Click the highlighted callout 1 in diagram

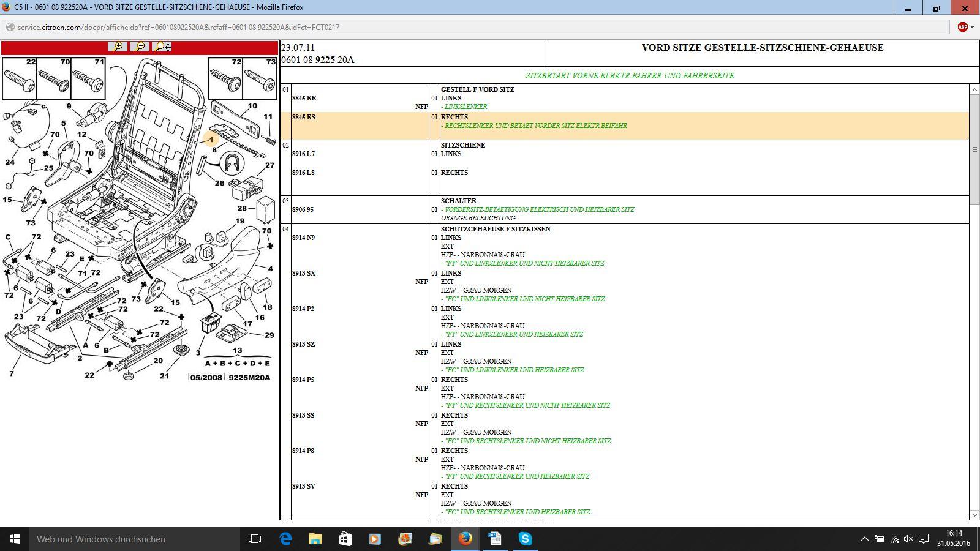(x=211, y=140)
